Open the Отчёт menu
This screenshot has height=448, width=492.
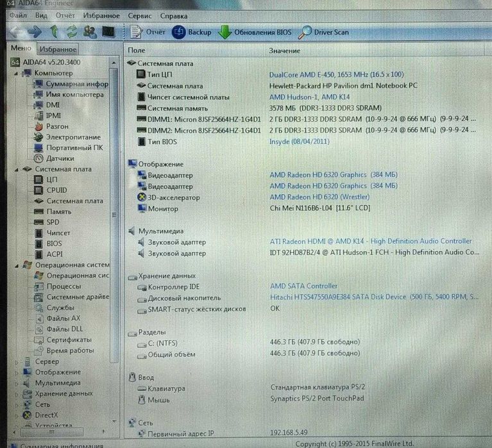coord(65,15)
